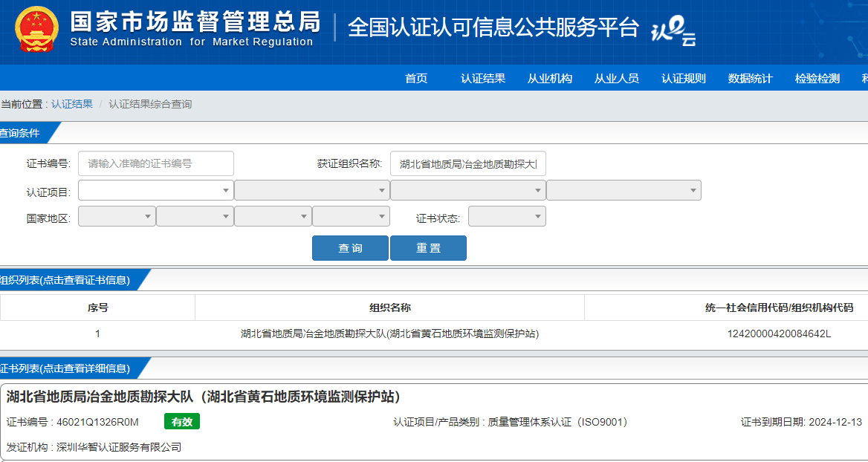Click 认证结果综合查询 breadcrumb text
This screenshot has height=462, width=868.
point(150,104)
